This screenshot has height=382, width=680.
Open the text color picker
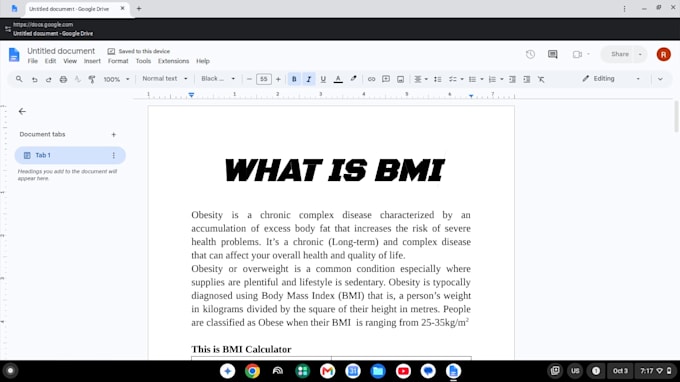(338, 79)
